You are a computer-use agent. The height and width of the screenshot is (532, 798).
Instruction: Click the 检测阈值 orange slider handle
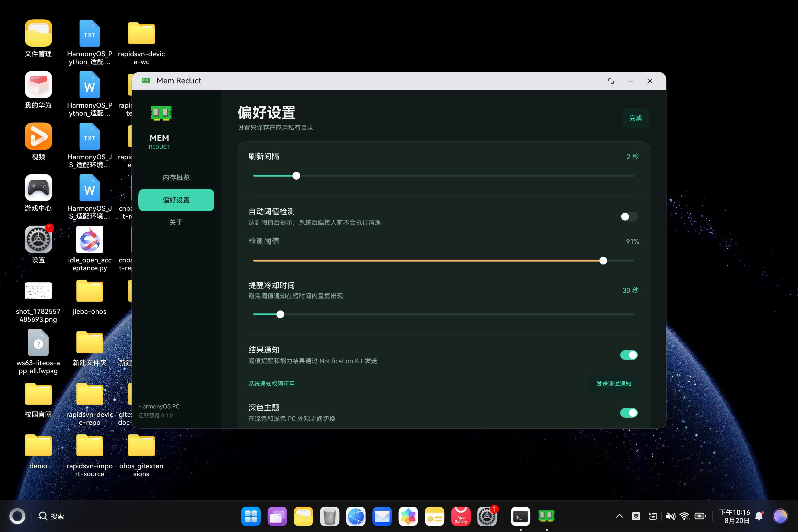pos(603,261)
